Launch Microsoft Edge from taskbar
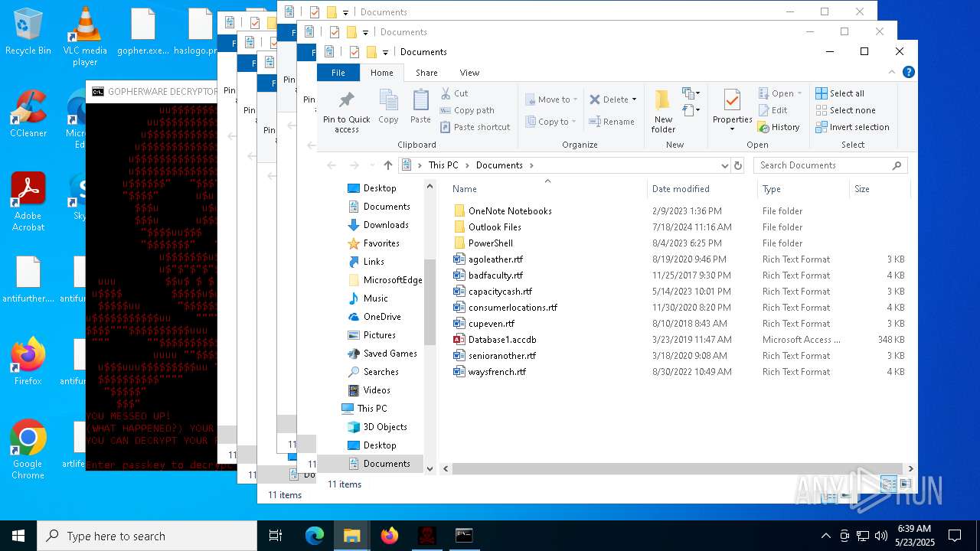This screenshot has height=551, width=980. [315, 536]
